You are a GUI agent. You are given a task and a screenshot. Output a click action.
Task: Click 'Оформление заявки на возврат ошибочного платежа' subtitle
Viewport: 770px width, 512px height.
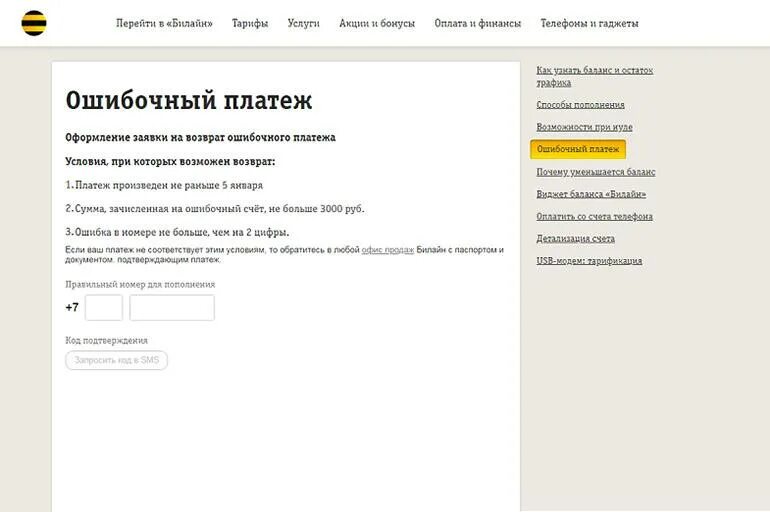point(200,137)
